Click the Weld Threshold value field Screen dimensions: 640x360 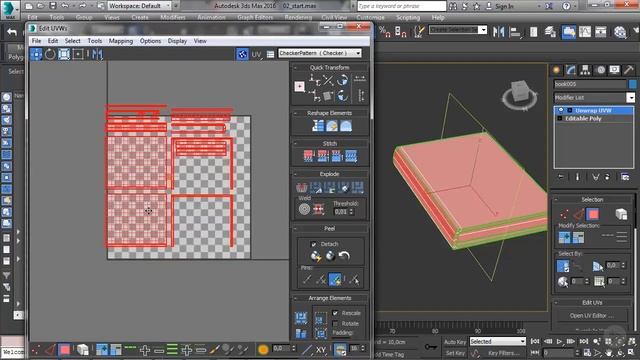(x=340, y=212)
